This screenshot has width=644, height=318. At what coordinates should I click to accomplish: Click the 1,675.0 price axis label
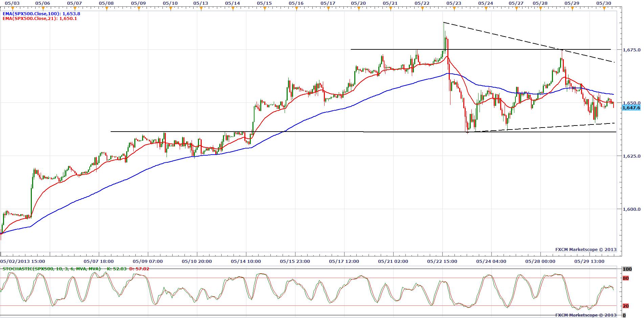tap(631, 50)
